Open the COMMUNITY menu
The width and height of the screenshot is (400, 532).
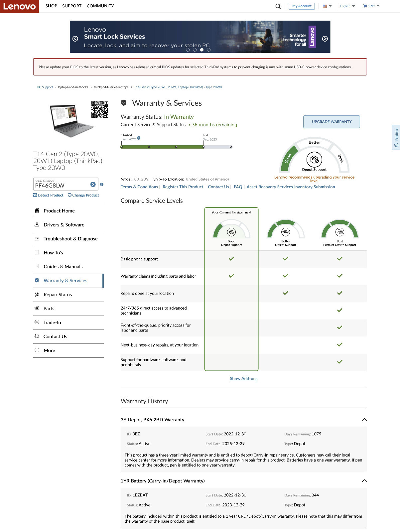click(100, 6)
